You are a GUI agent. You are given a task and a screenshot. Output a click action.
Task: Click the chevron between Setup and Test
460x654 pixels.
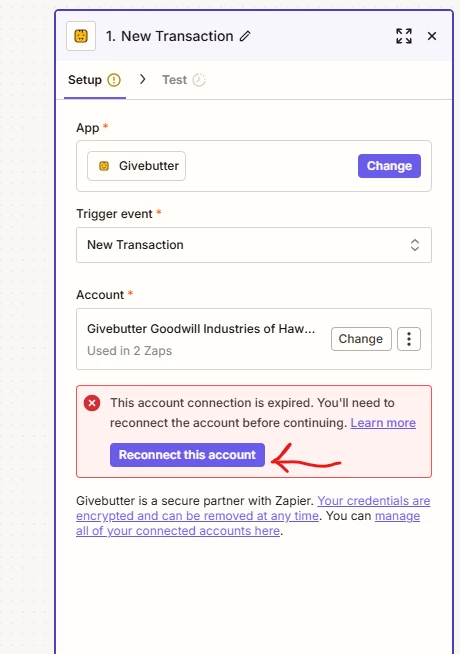click(143, 79)
